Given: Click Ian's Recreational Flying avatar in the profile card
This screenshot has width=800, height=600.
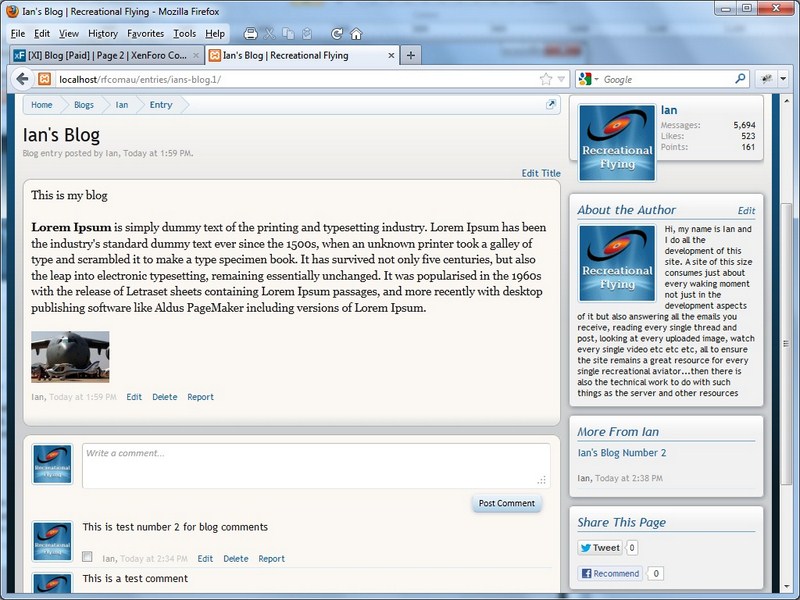Looking at the screenshot, I should click(617, 143).
